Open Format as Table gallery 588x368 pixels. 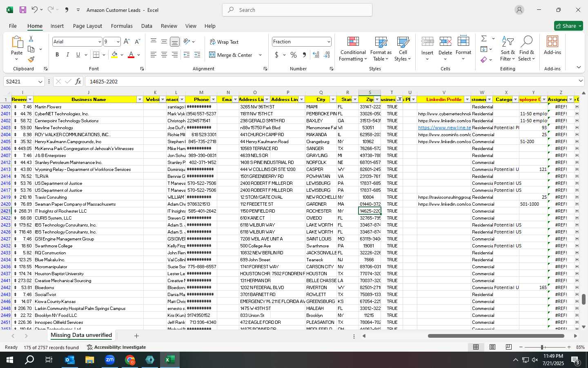tap(381, 49)
